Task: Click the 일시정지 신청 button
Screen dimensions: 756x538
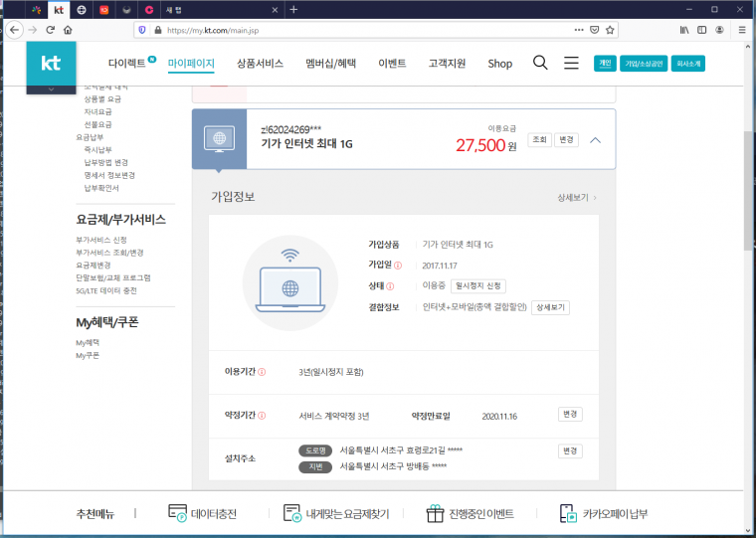Action: click(x=478, y=285)
